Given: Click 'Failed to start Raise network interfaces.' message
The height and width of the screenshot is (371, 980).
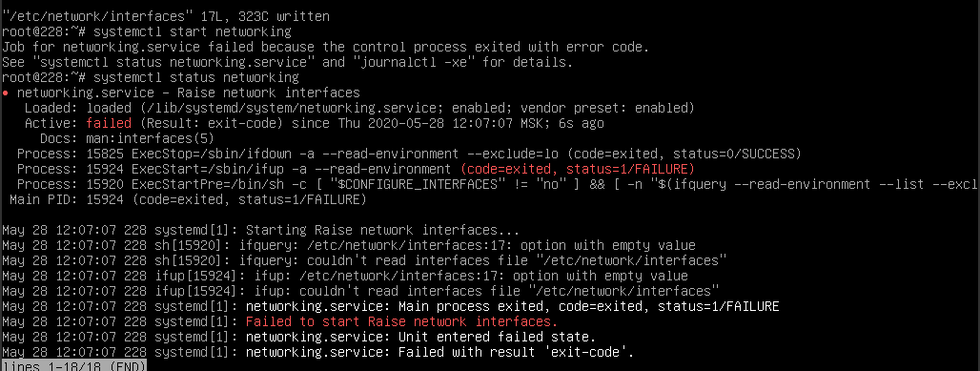Looking at the screenshot, I should coord(401,322).
